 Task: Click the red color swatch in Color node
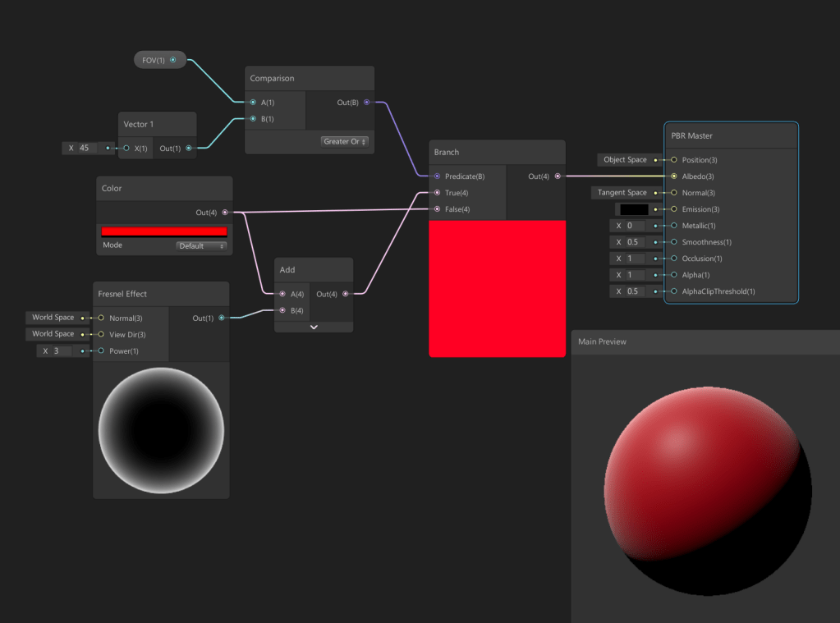(163, 231)
